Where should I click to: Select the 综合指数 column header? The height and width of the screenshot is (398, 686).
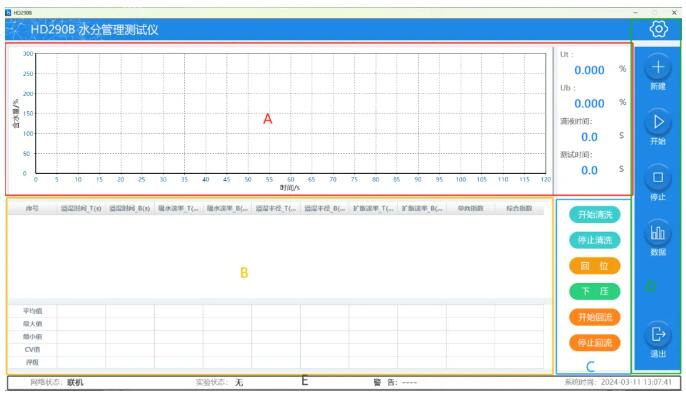(519, 209)
